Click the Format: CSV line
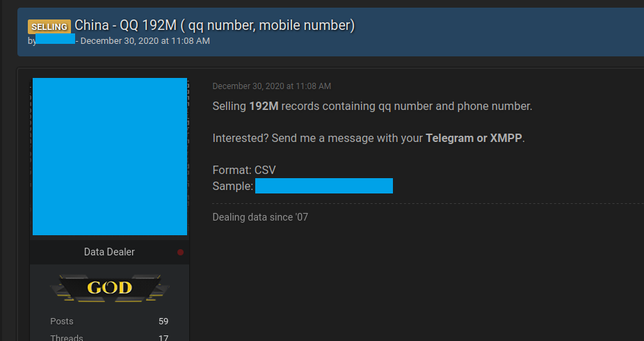Screen dimensions: 644x341 [244, 170]
